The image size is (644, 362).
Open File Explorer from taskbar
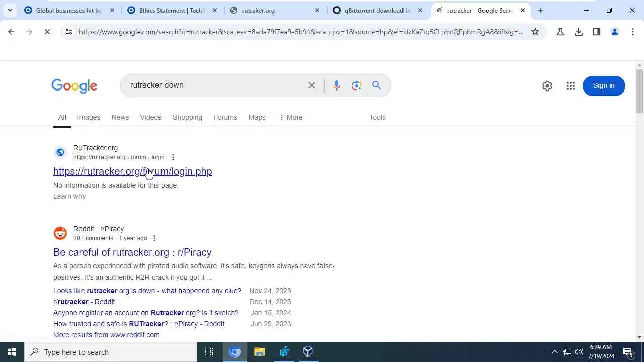(x=260, y=352)
